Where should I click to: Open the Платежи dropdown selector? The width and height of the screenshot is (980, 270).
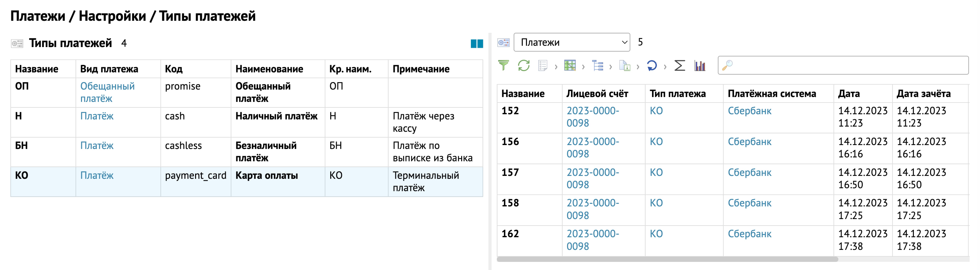point(572,42)
